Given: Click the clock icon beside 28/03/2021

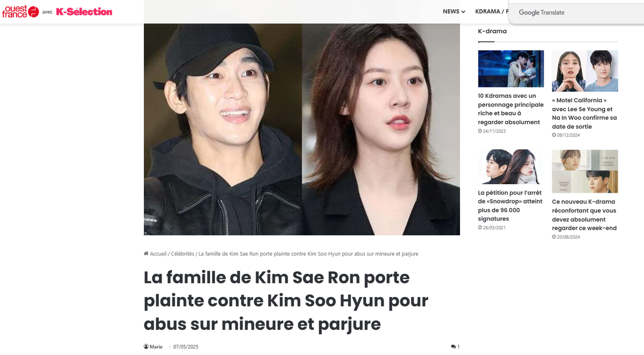Looking at the screenshot, I should point(480,228).
